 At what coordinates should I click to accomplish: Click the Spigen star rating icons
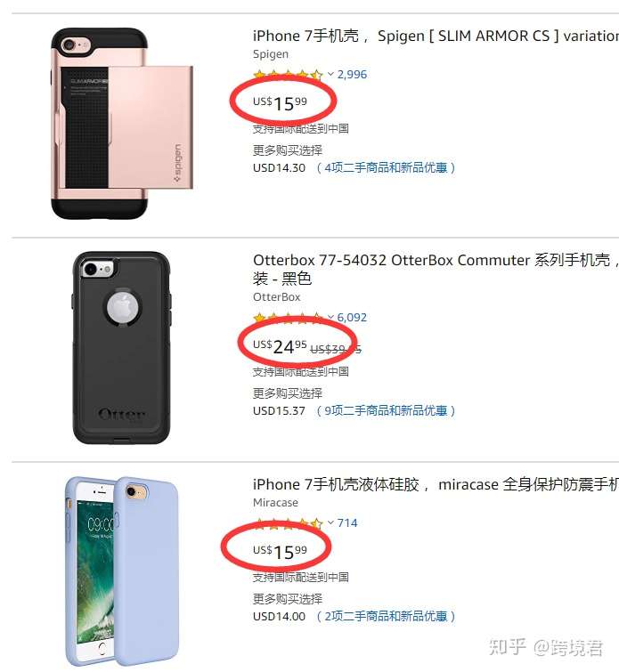[288, 75]
